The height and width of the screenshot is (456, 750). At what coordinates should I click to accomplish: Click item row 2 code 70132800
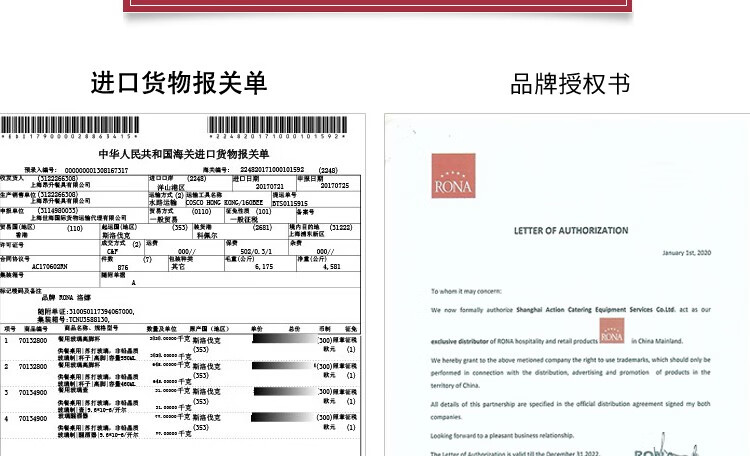(33, 367)
